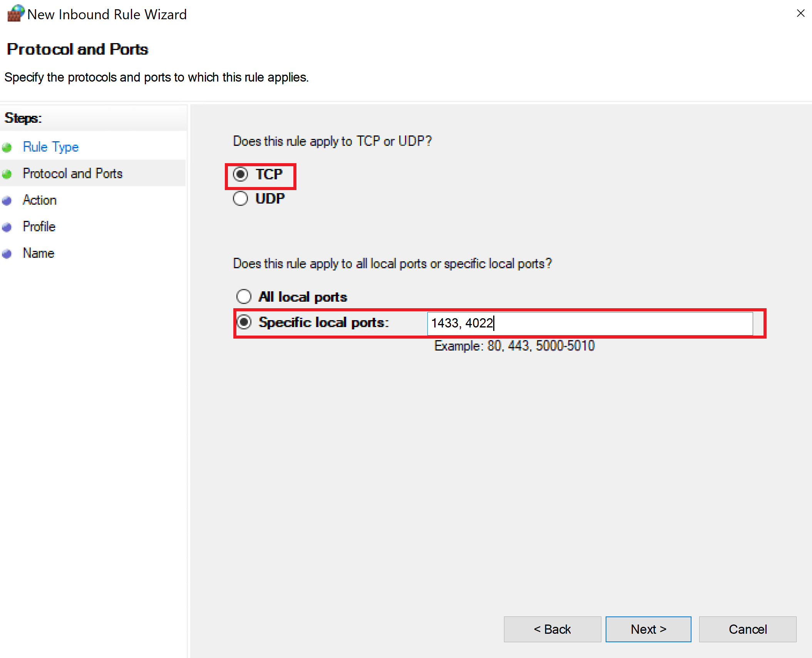Choose All local ports option
Screen dimensions: 812x658
pyautogui.click(x=244, y=297)
